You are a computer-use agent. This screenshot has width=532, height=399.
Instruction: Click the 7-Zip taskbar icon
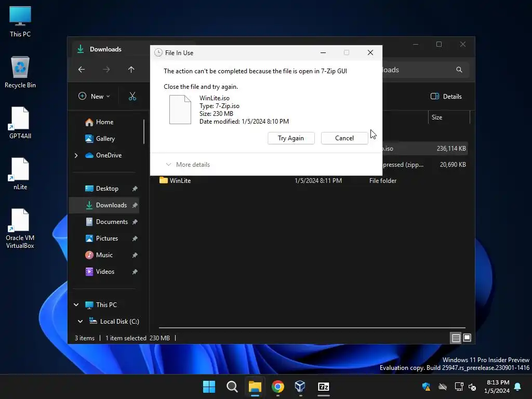323,387
